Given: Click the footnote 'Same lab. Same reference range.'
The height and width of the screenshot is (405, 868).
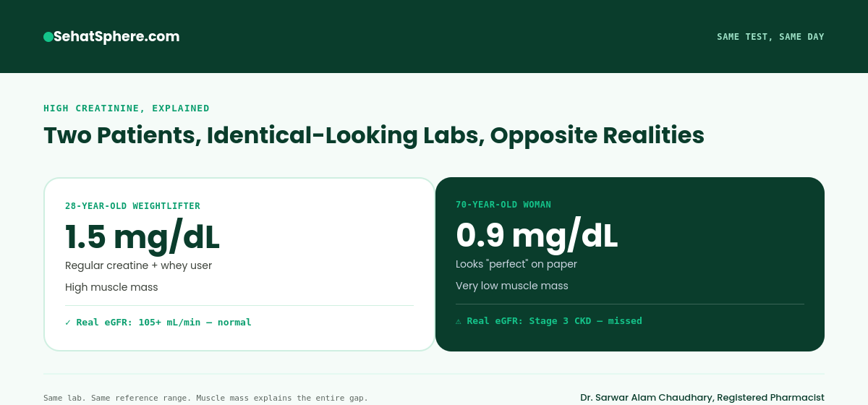Looking at the screenshot, I should [x=132, y=398].
